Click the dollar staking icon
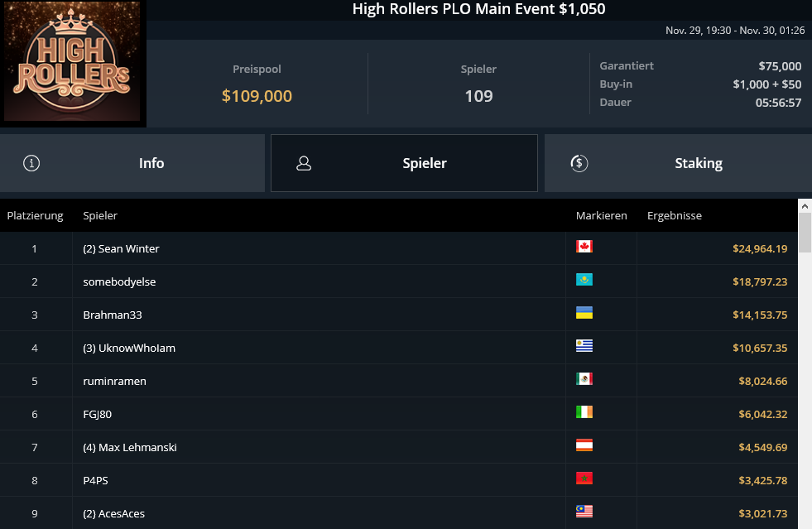Viewport: 812px width, 529px height. (579, 163)
